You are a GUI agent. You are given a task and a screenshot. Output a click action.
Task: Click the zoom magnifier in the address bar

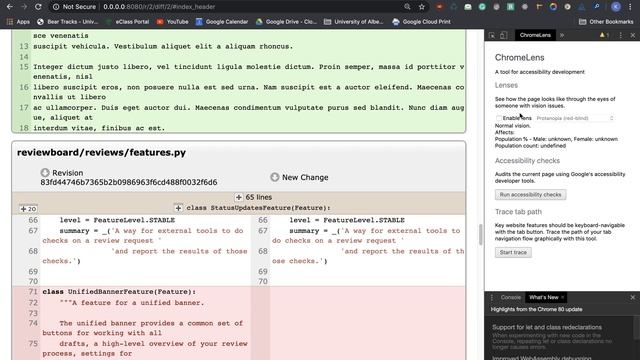[x=407, y=7]
